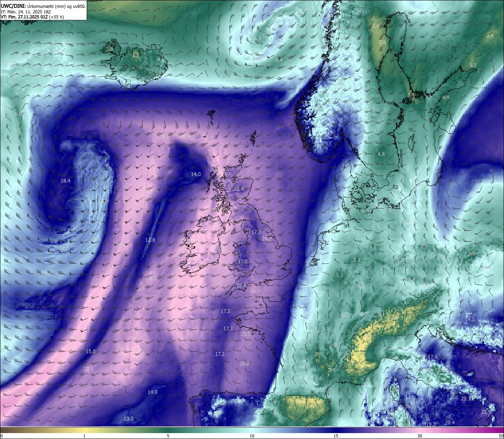Click the 22.5 value at the lower right
Viewport: 504px width, 439px height.
(486, 412)
